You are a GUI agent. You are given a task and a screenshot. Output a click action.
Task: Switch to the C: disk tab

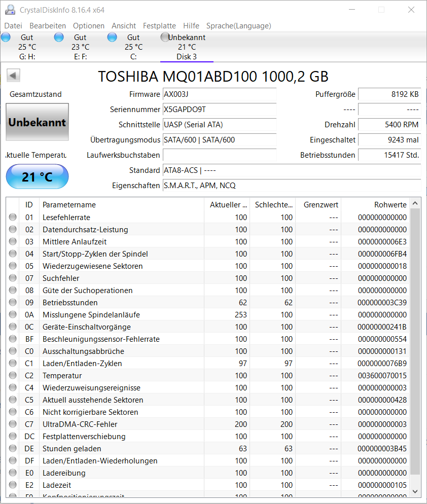click(x=133, y=47)
